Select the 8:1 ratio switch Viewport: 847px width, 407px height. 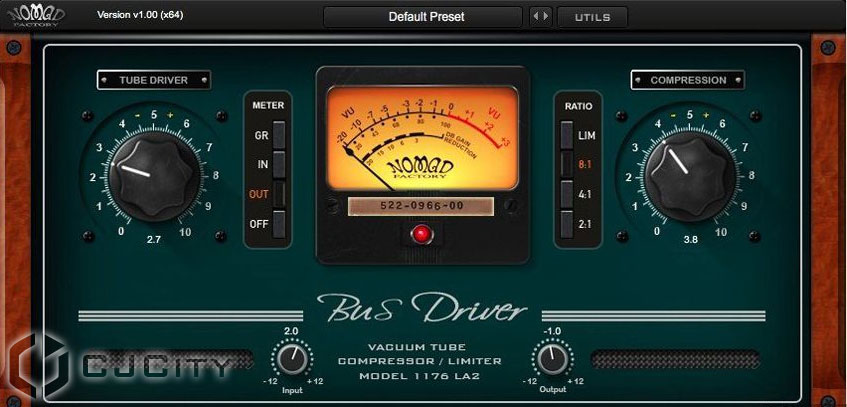point(567,164)
